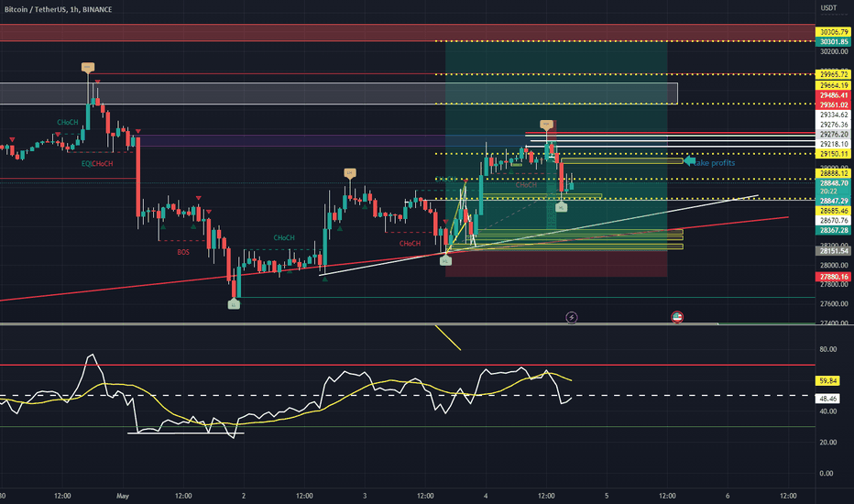Select the grey 28151.54 price label
Screen dimensions: 854x504
point(833,251)
